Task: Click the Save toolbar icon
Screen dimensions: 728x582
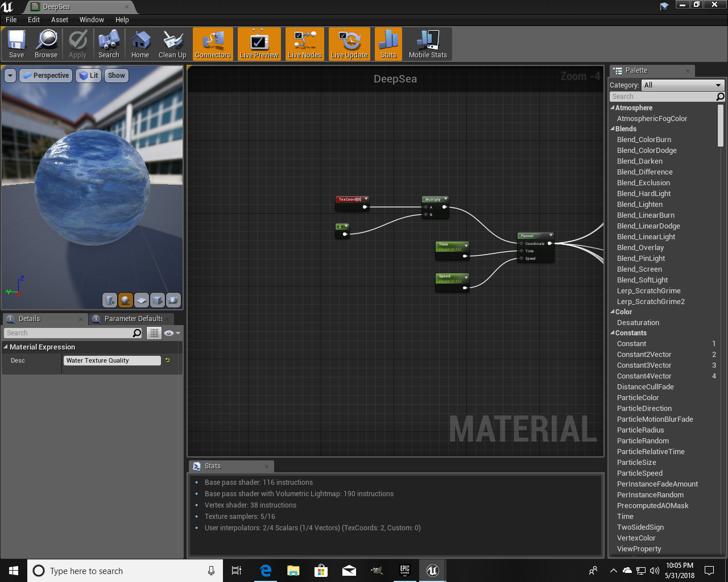Action: pos(16,44)
